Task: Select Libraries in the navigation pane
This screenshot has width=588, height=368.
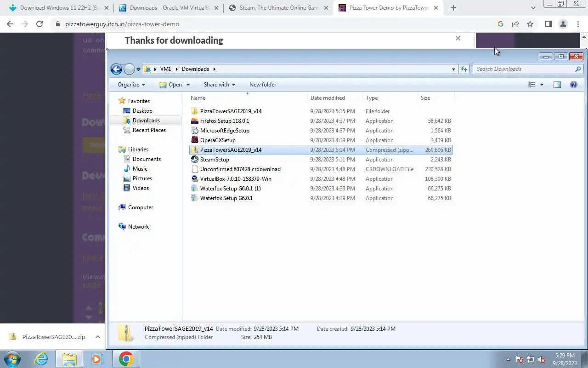Action: [138, 149]
